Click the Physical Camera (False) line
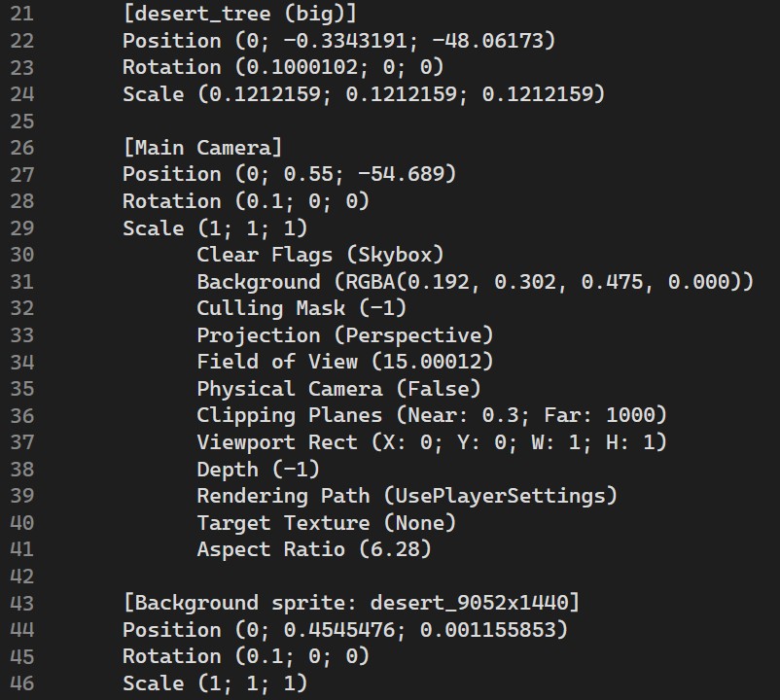This screenshot has width=780, height=700. [x=338, y=389]
